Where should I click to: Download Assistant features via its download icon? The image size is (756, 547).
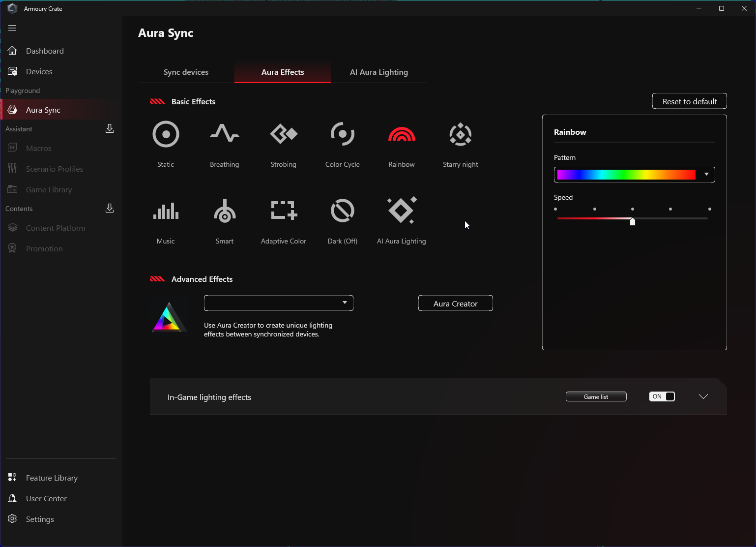(x=110, y=128)
